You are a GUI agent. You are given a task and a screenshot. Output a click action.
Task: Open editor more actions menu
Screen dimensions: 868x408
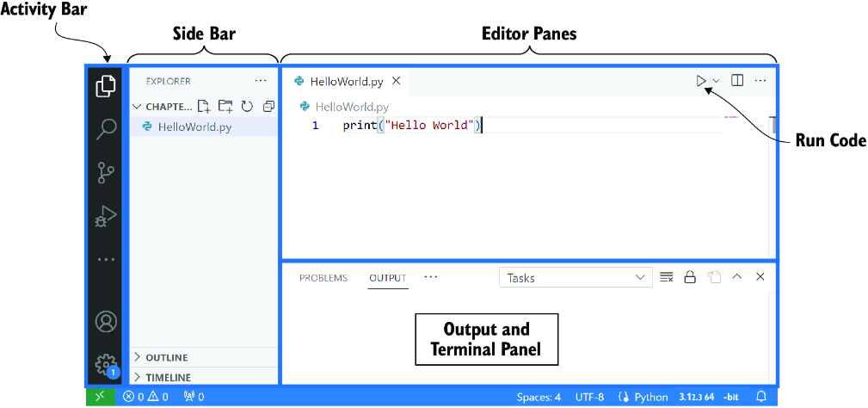click(x=760, y=81)
